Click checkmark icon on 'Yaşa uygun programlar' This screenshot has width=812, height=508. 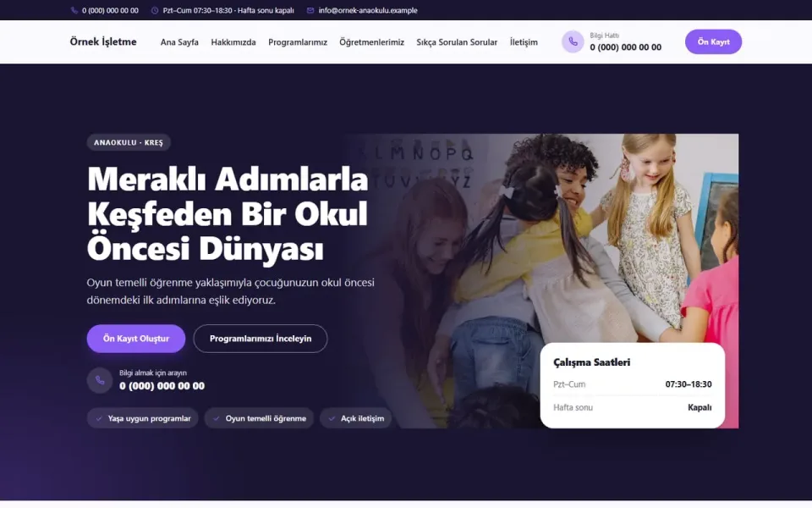click(99, 418)
